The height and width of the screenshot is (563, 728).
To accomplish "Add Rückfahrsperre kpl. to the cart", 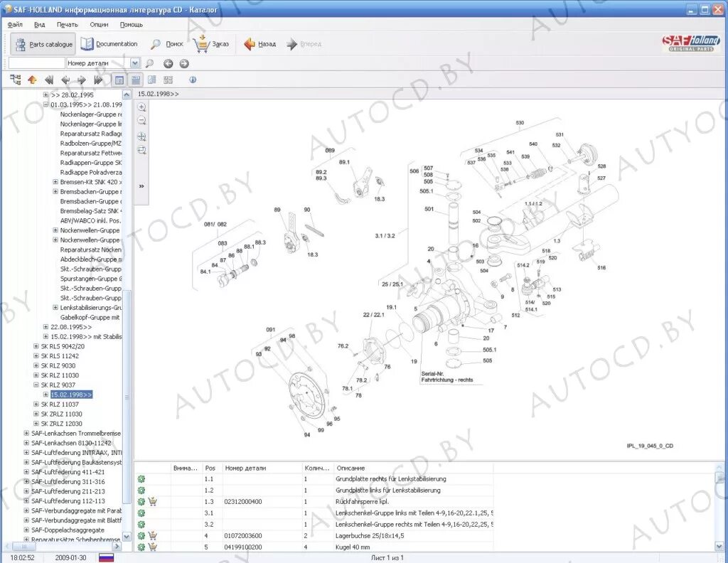I will pyautogui.click(x=153, y=501).
